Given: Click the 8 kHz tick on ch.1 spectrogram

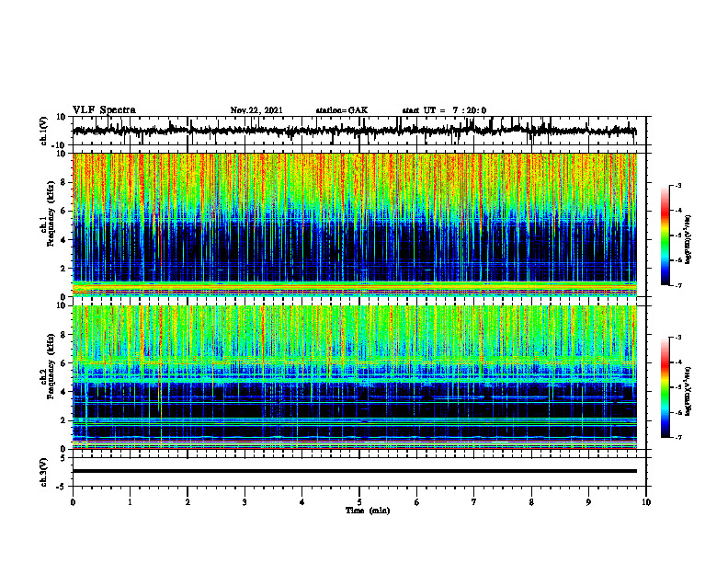Looking at the screenshot, I should (65, 182).
